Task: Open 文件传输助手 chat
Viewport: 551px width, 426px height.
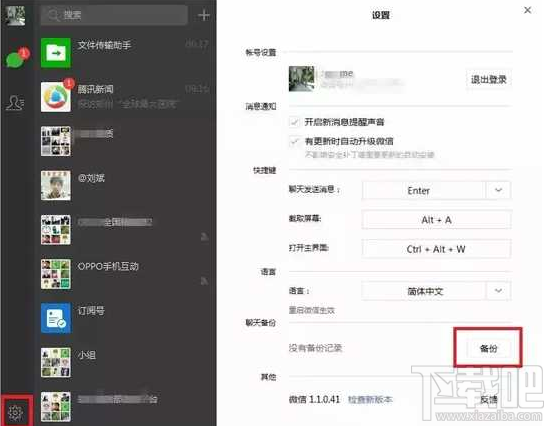Action: tap(125, 53)
